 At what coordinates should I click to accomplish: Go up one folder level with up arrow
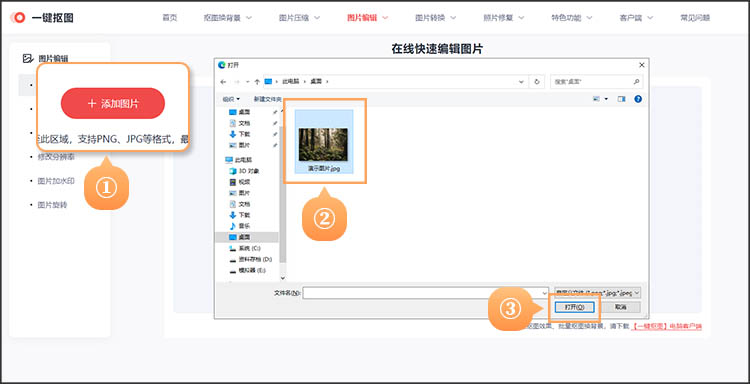[x=257, y=82]
